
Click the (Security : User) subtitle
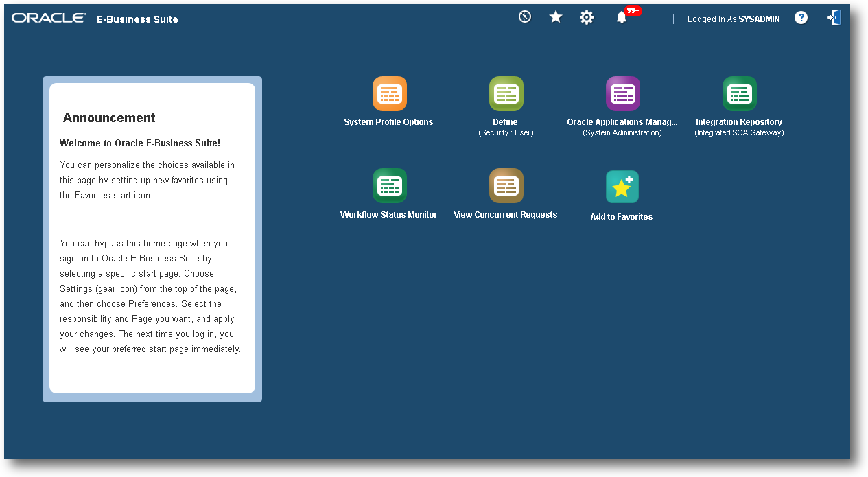point(506,132)
